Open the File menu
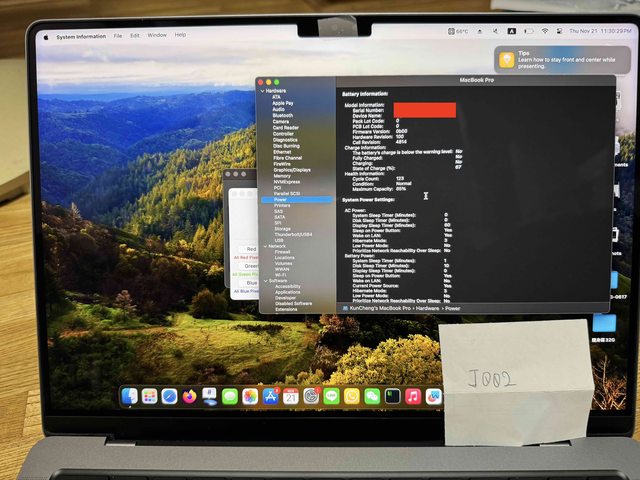 pyautogui.click(x=118, y=35)
